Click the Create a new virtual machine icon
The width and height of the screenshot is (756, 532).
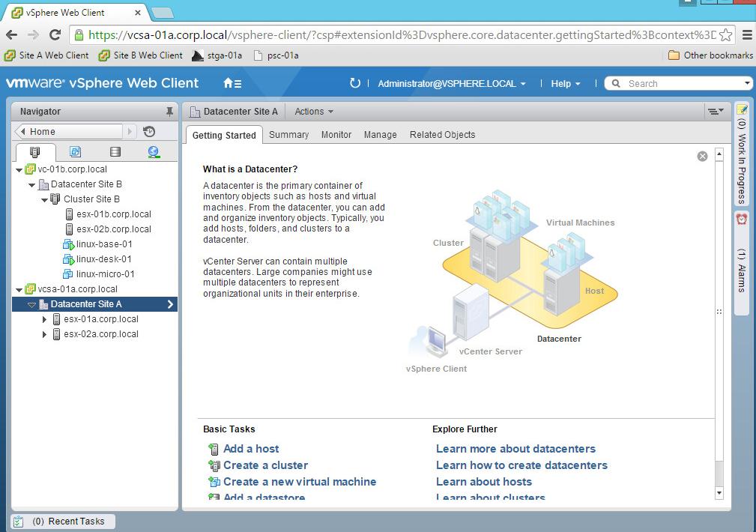(x=214, y=482)
